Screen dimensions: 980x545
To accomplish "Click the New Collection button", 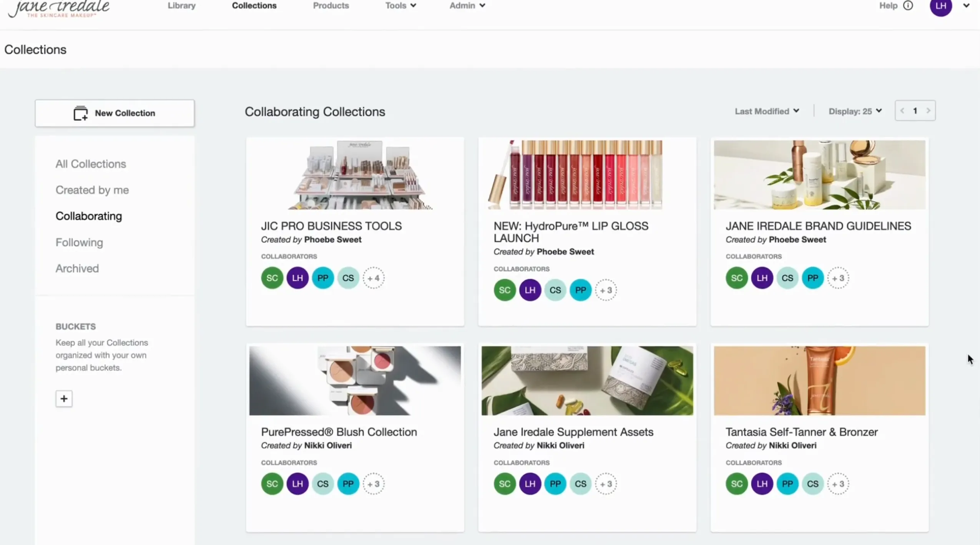I will (115, 113).
